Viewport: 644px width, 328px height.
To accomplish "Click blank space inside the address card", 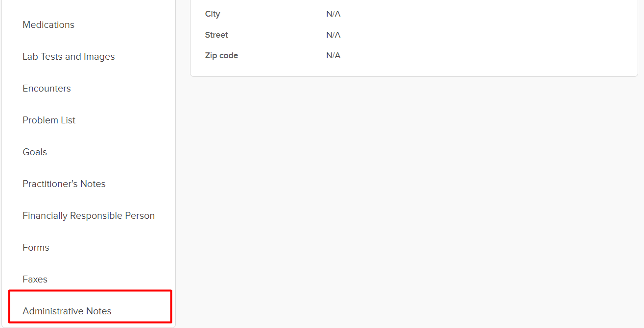I will pos(490,35).
